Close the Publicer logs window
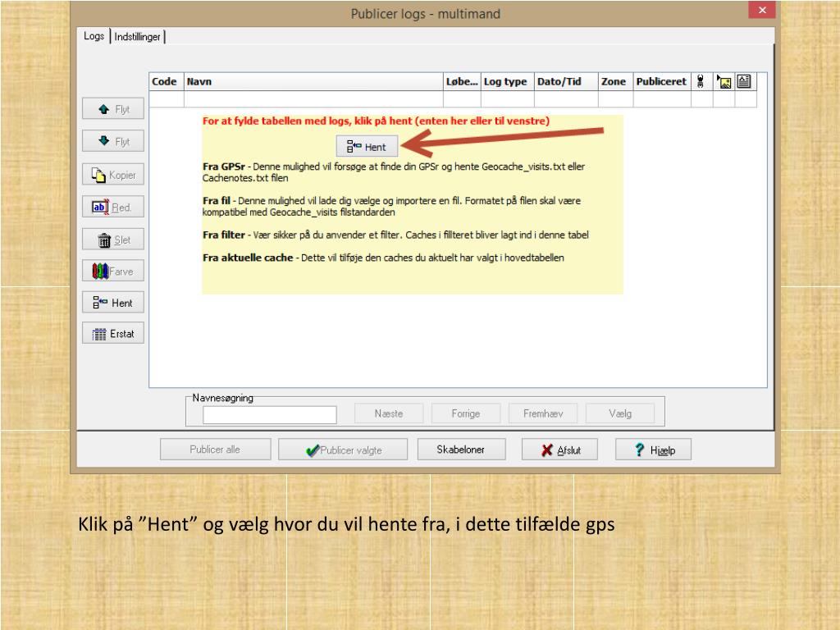 [762, 10]
